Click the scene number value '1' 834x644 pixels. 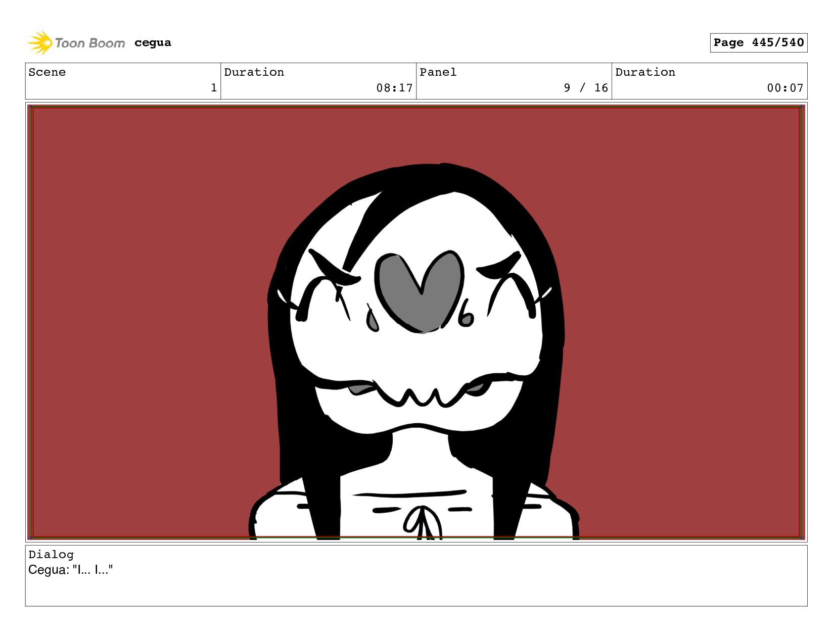pos(214,88)
